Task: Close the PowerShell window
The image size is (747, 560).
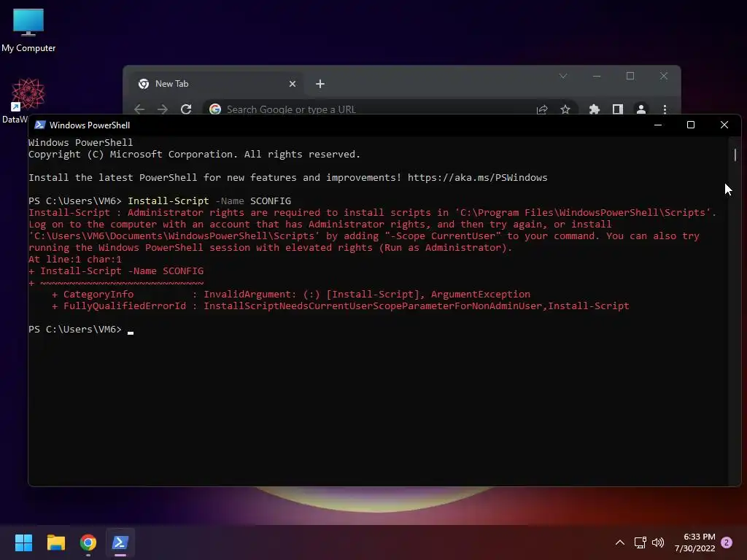Action: click(724, 125)
